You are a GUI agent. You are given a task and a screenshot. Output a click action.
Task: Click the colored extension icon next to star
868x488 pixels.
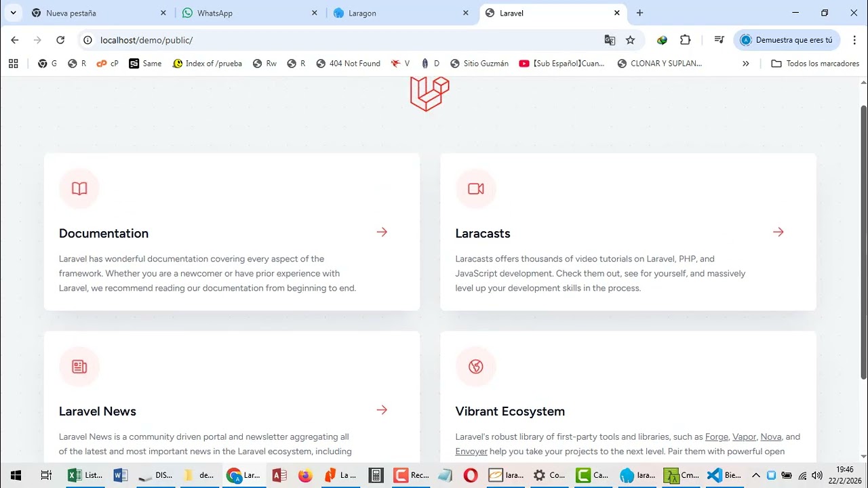coord(662,40)
